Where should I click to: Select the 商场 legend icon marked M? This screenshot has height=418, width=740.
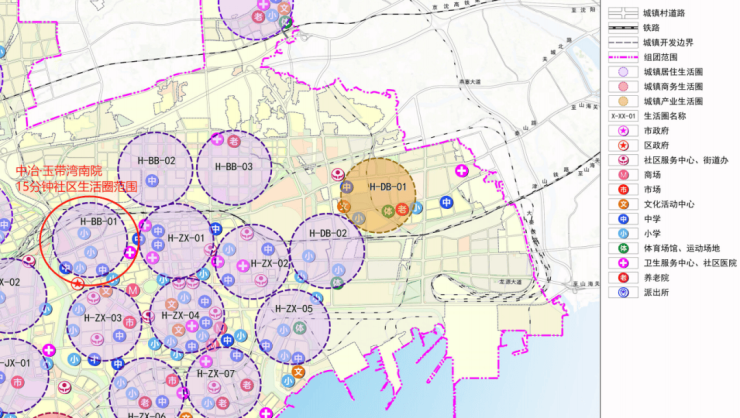[623, 175]
